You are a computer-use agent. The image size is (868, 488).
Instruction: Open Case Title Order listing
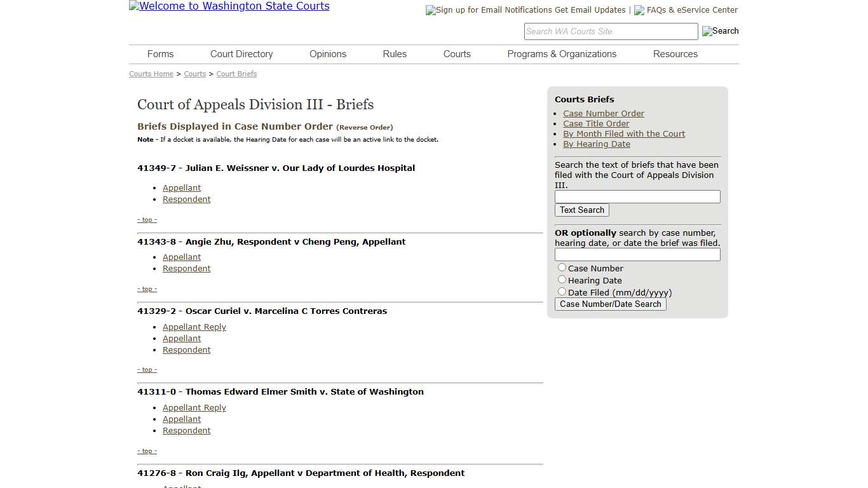596,123
